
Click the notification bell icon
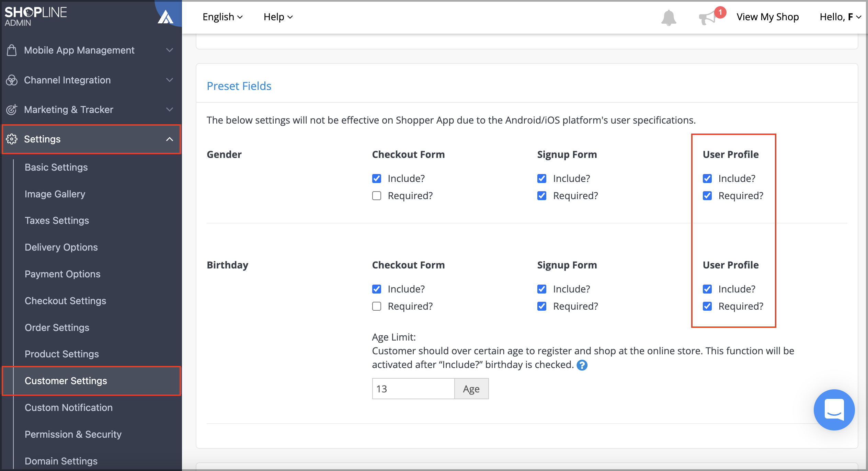pyautogui.click(x=669, y=17)
